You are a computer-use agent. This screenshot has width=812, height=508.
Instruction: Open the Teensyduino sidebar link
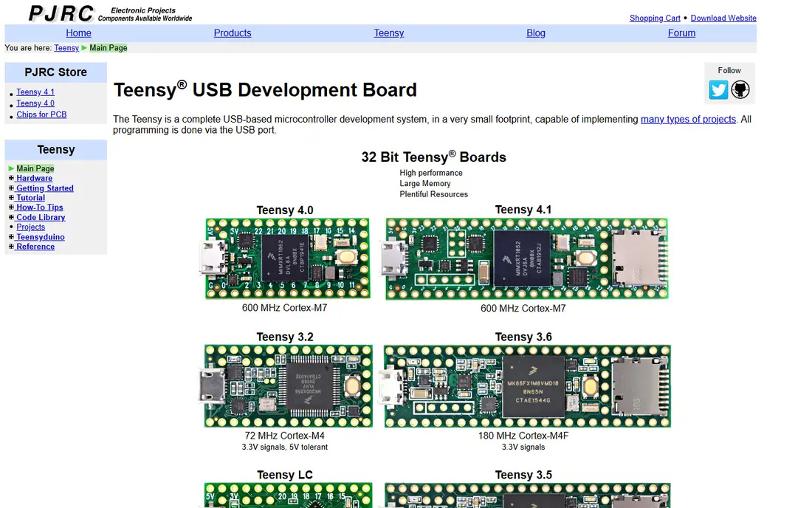pyautogui.click(x=41, y=237)
